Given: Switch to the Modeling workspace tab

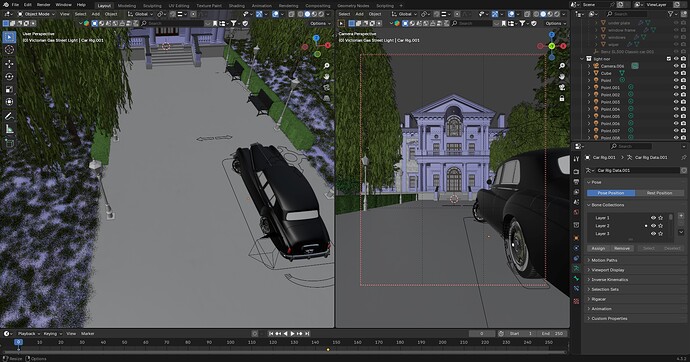Looking at the screenshot, I should (x=127, y=6).
